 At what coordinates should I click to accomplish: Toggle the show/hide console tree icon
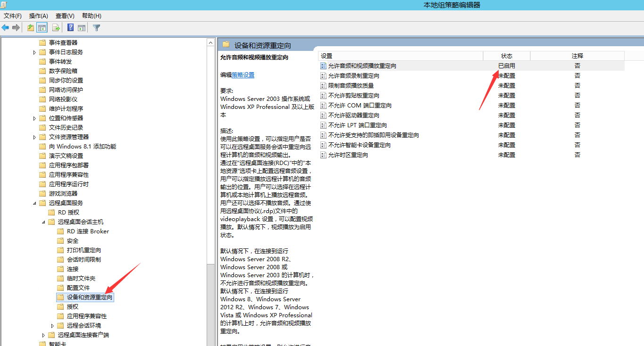[x=42, y=28]
